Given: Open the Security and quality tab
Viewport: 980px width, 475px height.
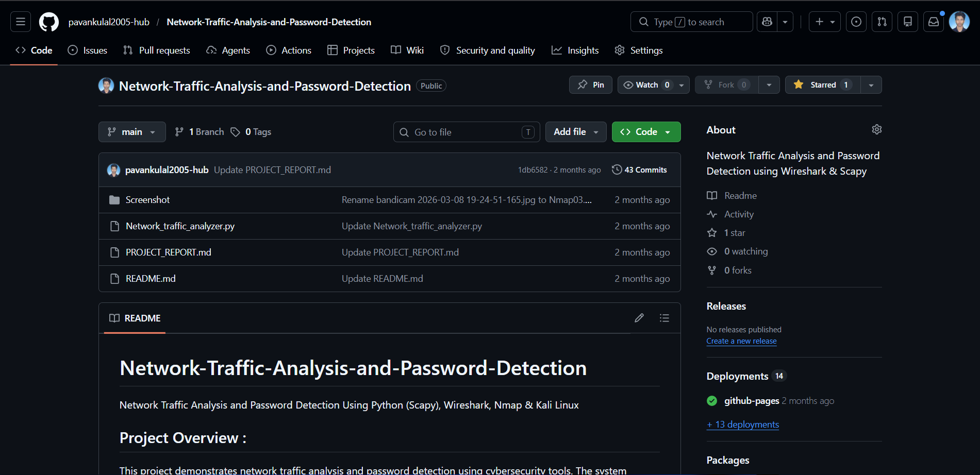Looking at the screenshot, I should tap(488, 50).
